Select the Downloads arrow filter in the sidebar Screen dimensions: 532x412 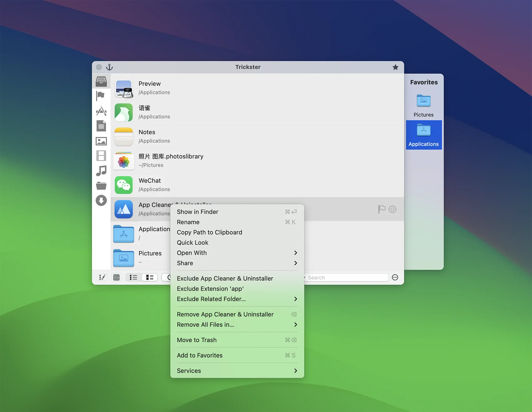click(x=101, y=200)
